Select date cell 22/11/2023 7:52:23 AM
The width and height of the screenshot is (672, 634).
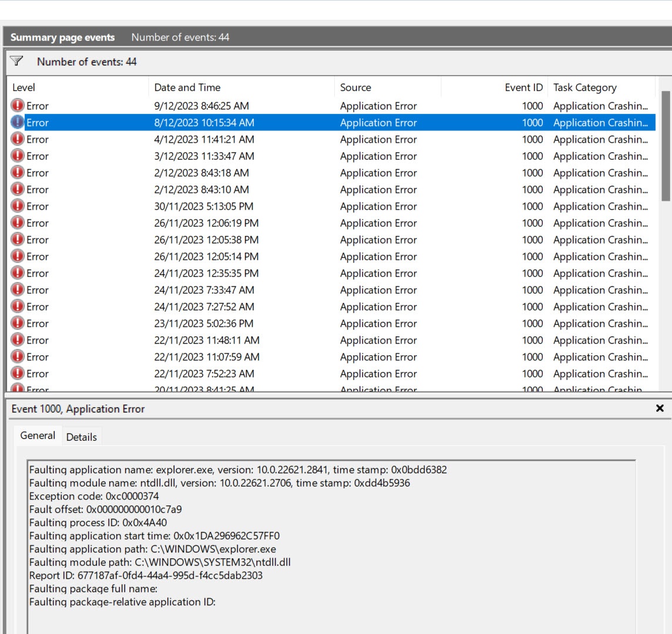pyautogui.click(x=204, y=373)
